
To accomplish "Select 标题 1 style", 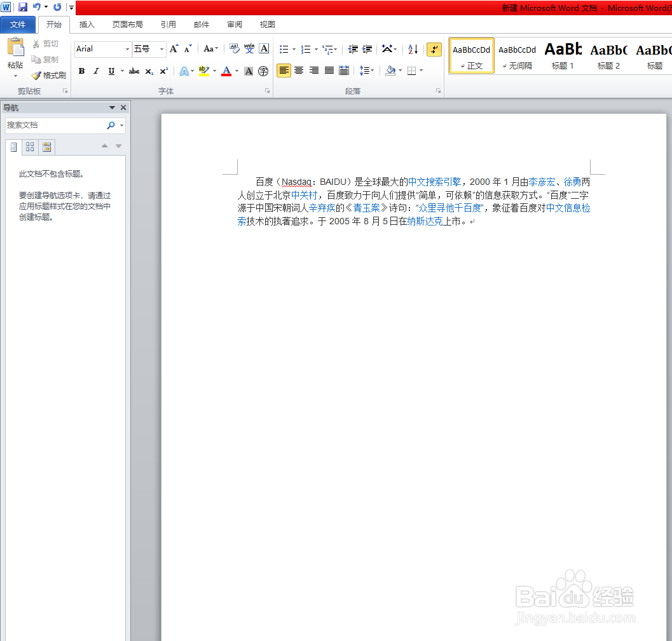I will [563, 56].
